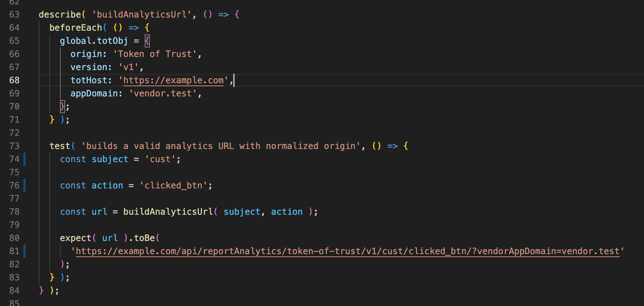The width and height of the screenshot is (644, 306).
Task: Place cursor on the describe keyword
Action: pos(60,15)
